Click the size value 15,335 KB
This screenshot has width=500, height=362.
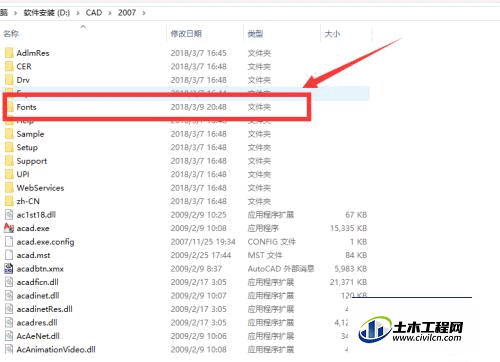(x=348, y=228)
